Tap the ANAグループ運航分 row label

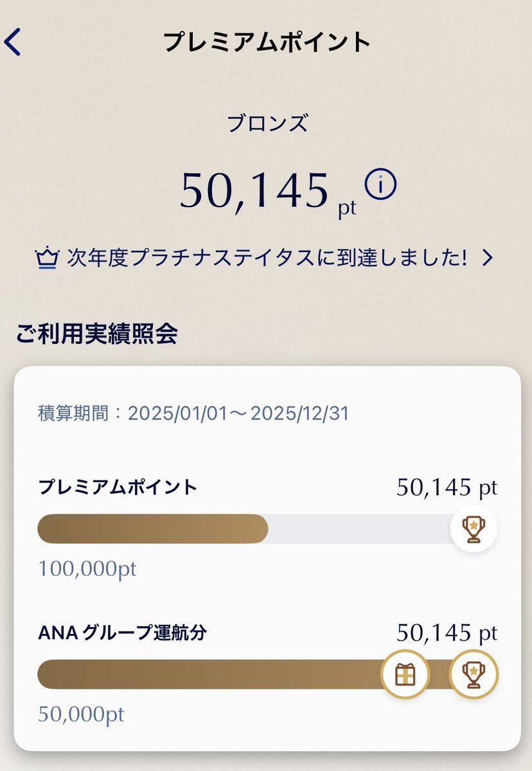click(x=122, y=633)
